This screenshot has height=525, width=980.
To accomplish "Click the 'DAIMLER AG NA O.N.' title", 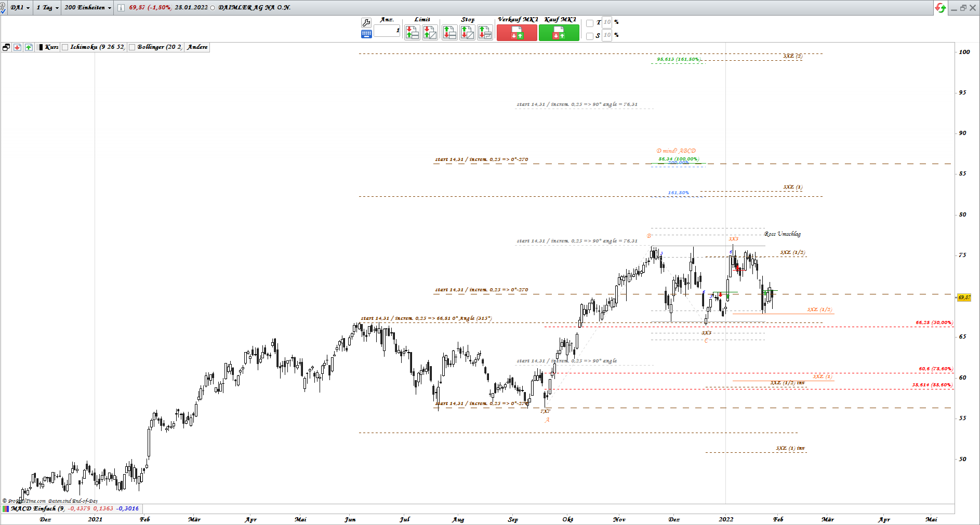I will (255, 8).
